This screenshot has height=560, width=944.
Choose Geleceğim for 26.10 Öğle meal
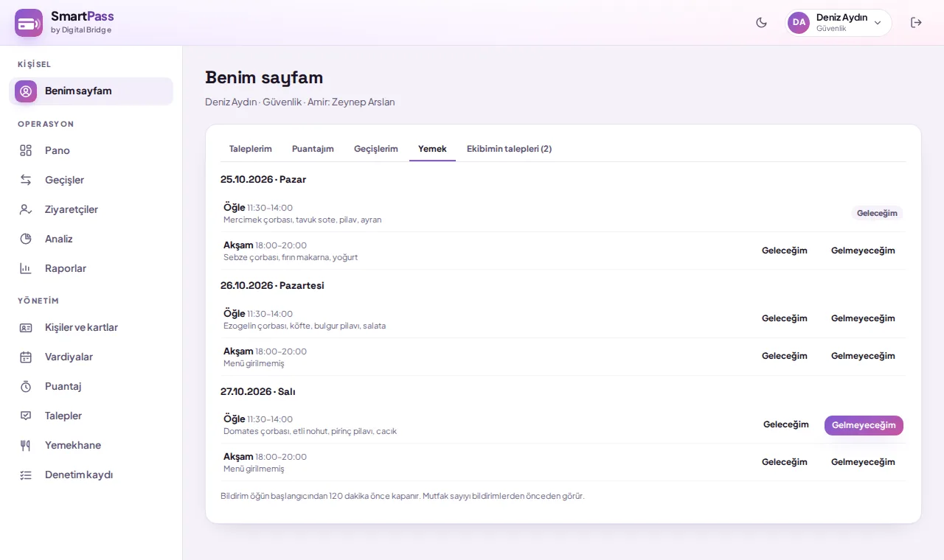pos(785,318)
